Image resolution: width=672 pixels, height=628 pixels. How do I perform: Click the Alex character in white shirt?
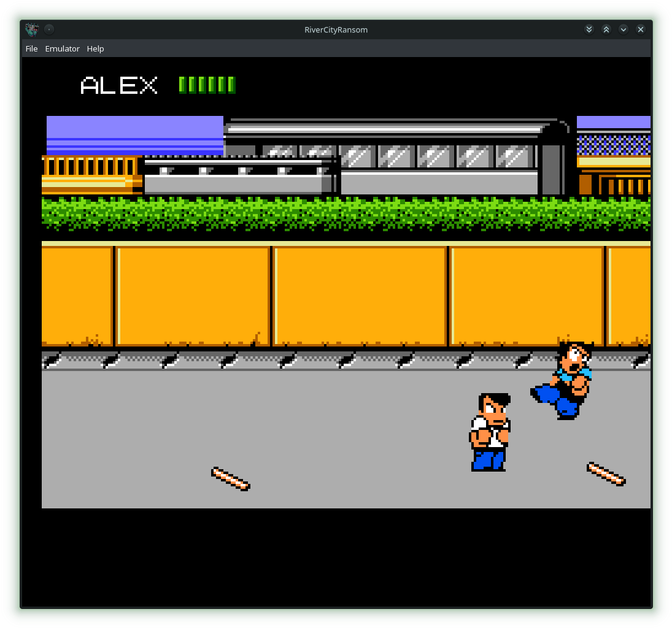[x=490, y=432]
